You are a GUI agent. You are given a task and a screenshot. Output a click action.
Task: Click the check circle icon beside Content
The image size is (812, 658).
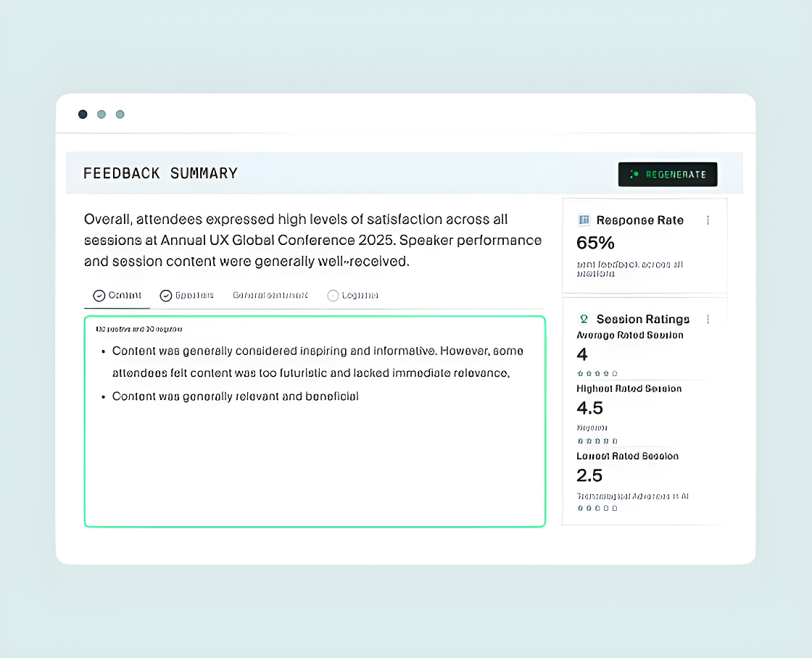(x=99, y=296)
